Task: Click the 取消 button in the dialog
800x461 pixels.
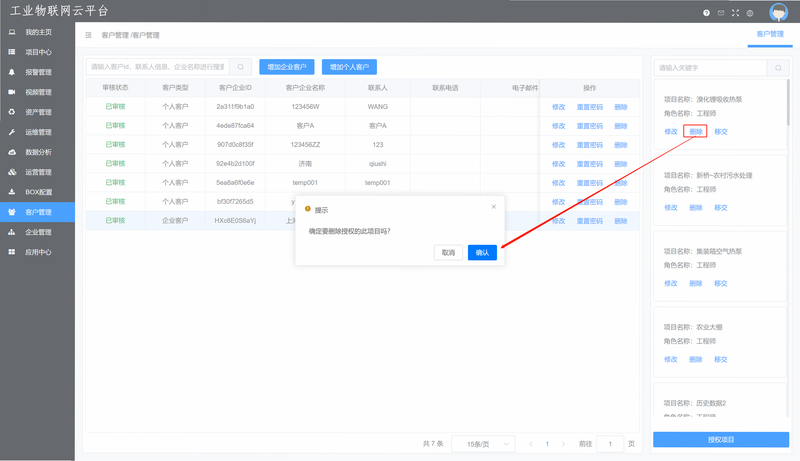Action: pyautogui.click(x=448, y=252)
